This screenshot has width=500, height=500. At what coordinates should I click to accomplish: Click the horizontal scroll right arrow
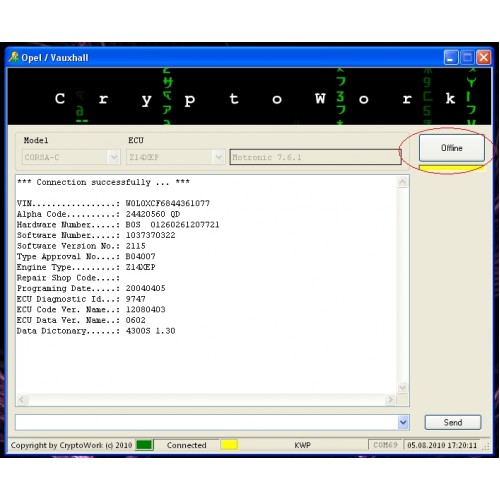coord(390,399)
